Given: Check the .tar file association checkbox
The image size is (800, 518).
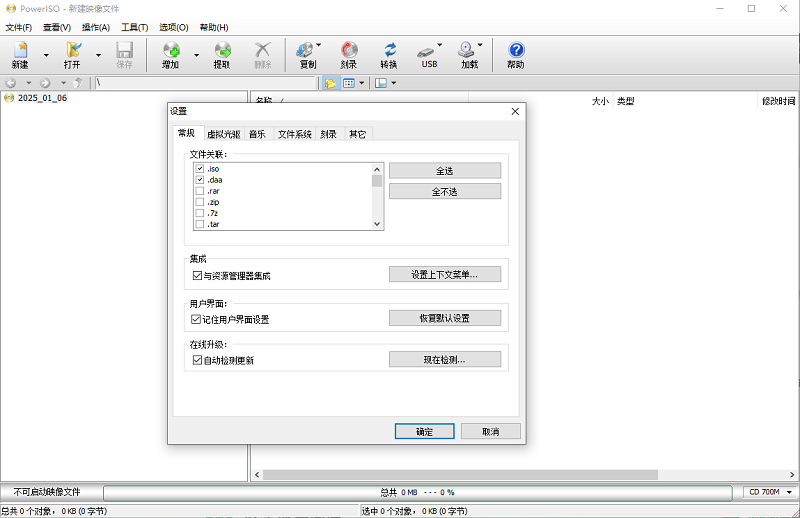Looking at the screenshot, I should 200,224.
